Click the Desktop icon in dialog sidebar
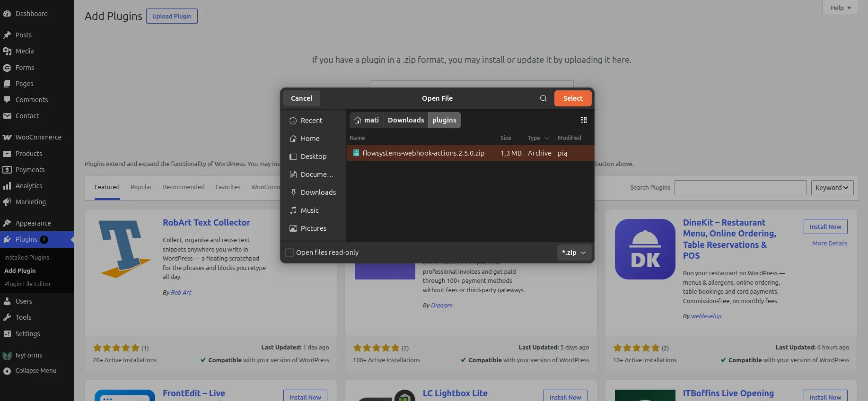The image size is (868, 401). pos(293,157)
